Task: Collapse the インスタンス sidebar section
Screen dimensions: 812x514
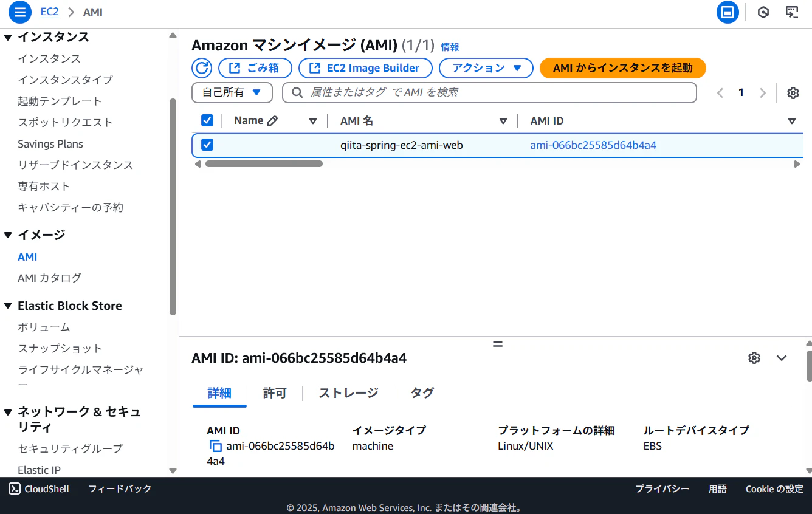Action: point(8,38)
